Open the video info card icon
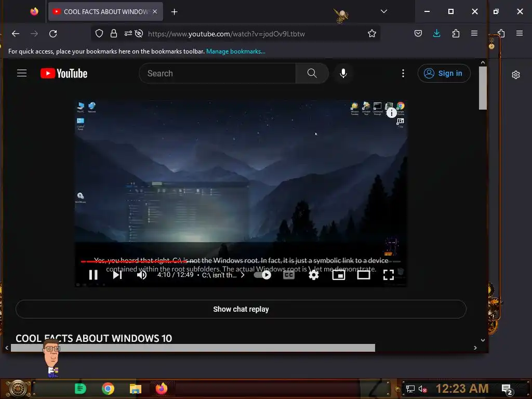 [392, 112]
